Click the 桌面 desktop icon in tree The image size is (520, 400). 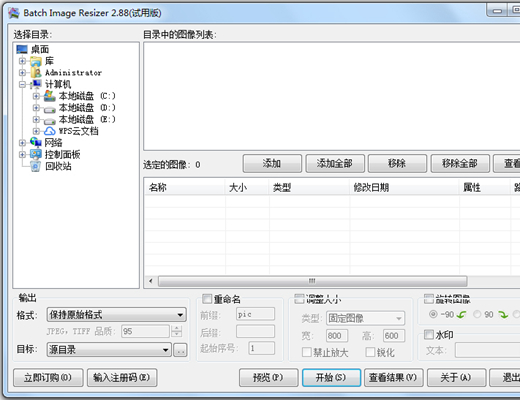[22, 50]
